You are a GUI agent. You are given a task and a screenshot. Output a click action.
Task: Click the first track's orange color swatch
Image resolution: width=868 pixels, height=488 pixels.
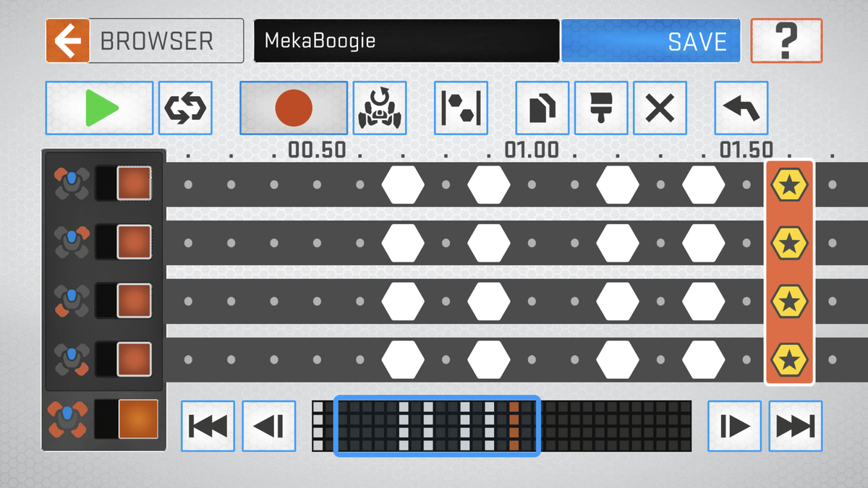(x=134, y=184)
